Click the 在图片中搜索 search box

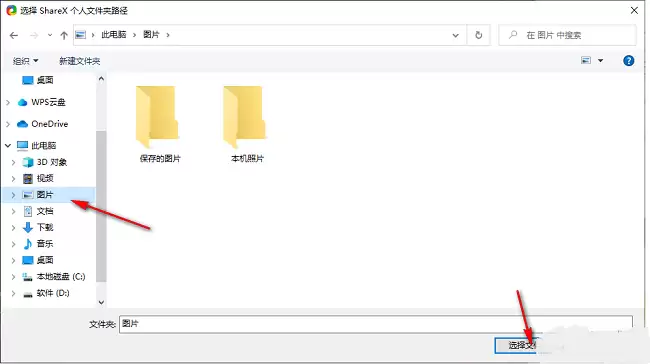567,35
